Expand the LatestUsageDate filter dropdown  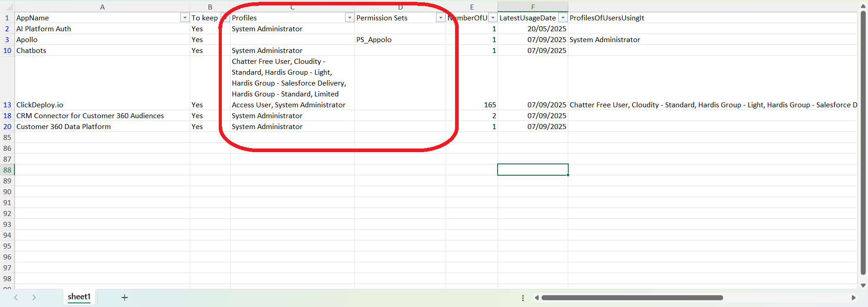(x=563, y=18)
